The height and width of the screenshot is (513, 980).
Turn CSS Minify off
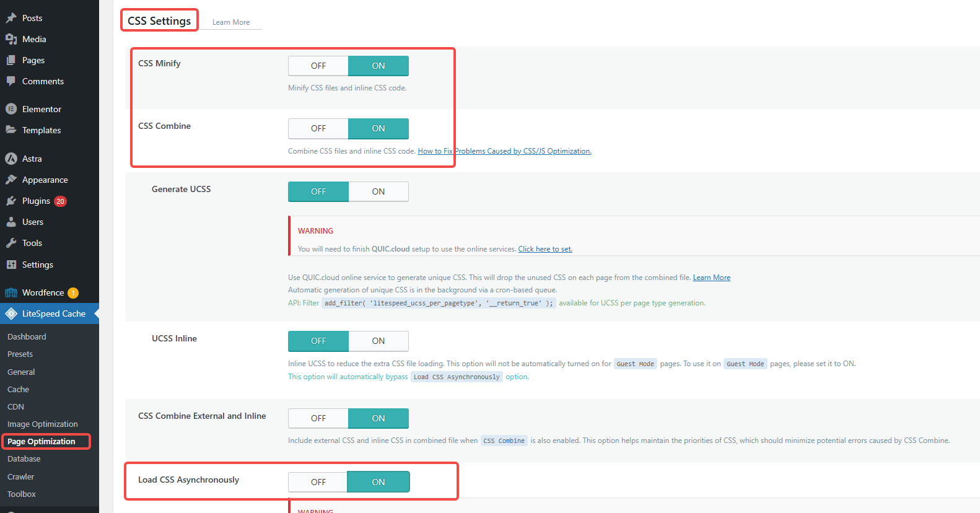[318, 66]
